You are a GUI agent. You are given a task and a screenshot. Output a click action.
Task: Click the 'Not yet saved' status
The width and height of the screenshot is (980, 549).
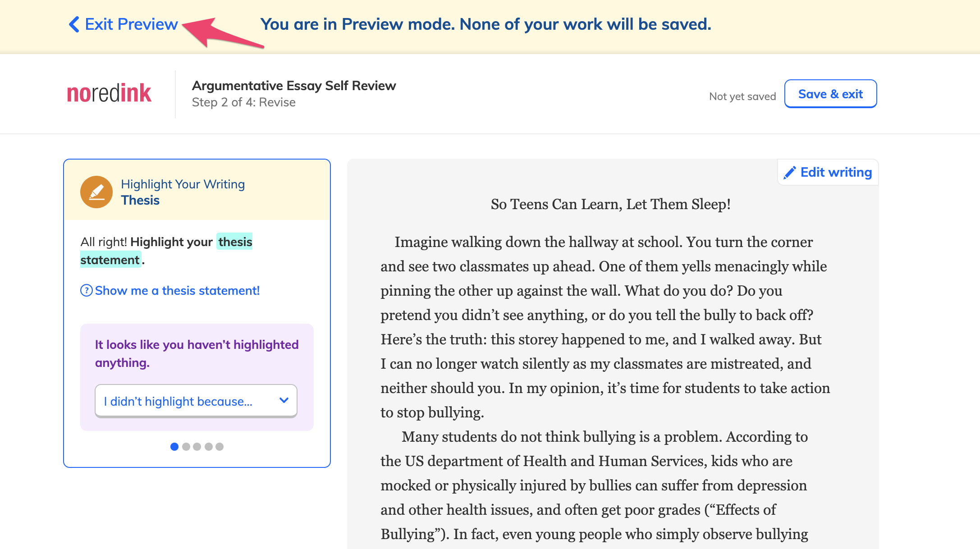pos(742,96)
